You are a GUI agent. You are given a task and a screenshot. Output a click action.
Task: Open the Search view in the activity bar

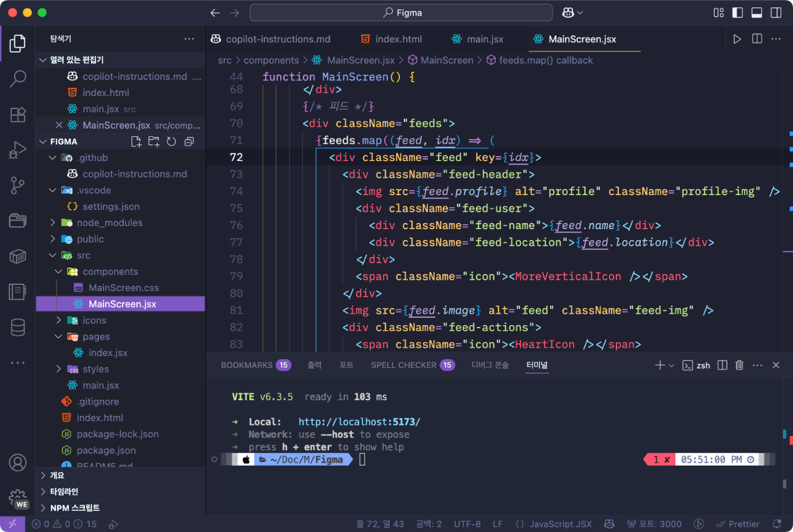tap(17, 79)
